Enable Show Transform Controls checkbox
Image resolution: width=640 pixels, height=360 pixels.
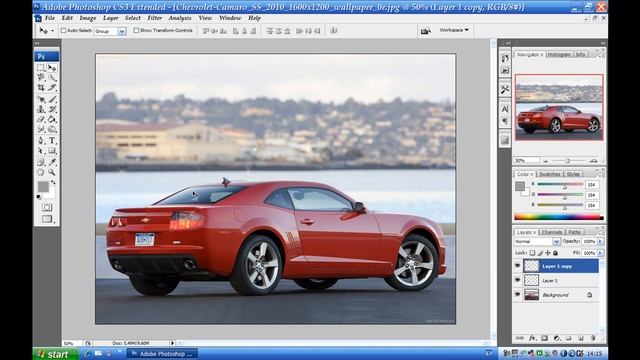(x=136, y=31)
